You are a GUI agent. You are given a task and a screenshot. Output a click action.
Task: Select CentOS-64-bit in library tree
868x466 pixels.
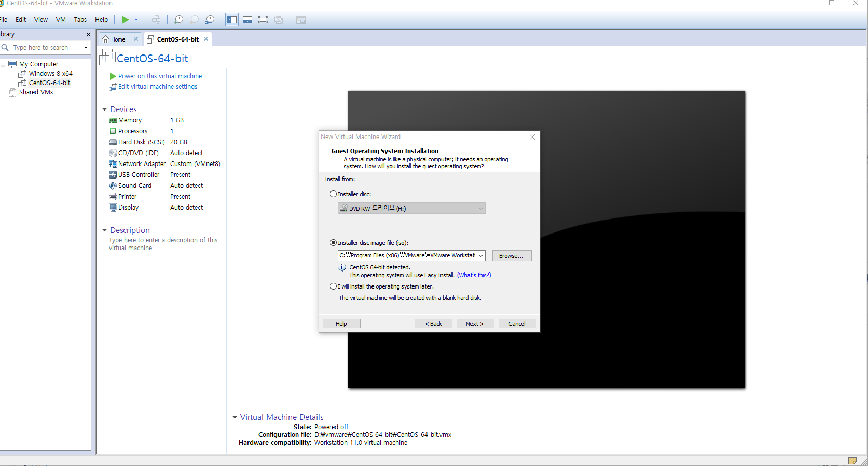[x=49, y=83]
